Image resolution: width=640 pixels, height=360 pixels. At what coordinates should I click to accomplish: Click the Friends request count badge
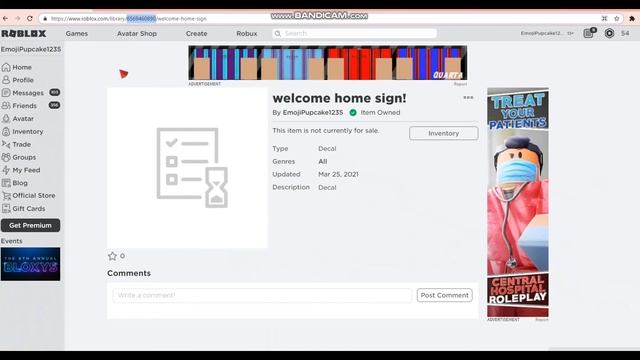pos(54,105)
